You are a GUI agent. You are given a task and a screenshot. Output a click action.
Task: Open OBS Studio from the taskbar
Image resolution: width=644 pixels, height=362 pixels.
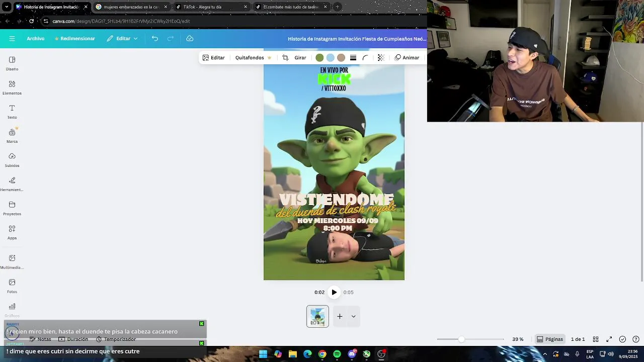(x=381, y=354)
